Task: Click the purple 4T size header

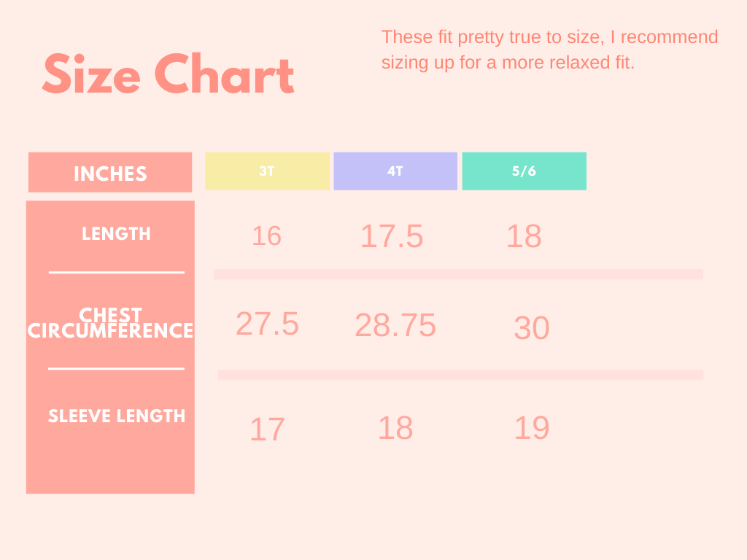Action: 395,171
